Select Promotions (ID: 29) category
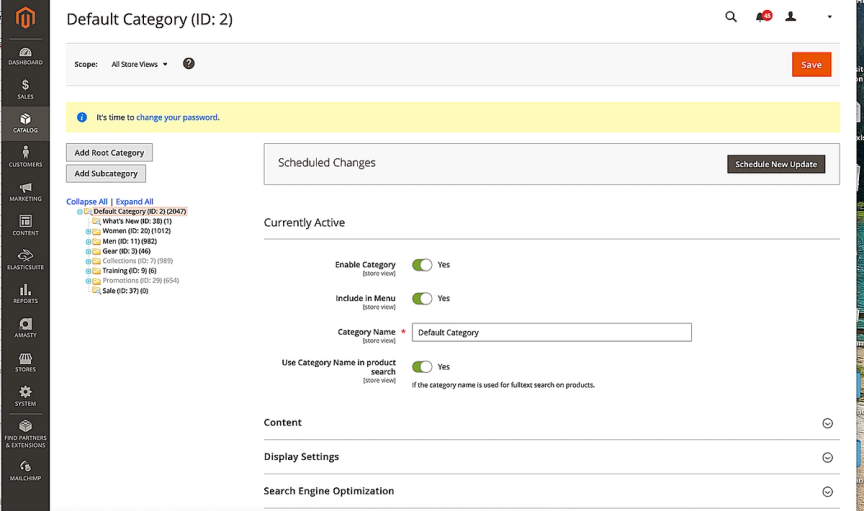The height and width of the screenshot is (511, 864). click(141, 281)
